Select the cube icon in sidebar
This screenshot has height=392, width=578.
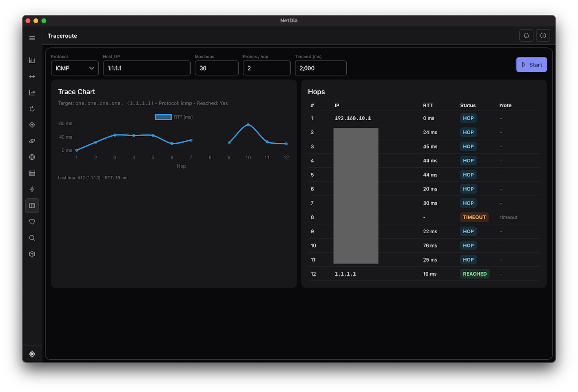(x=32, y=254)
